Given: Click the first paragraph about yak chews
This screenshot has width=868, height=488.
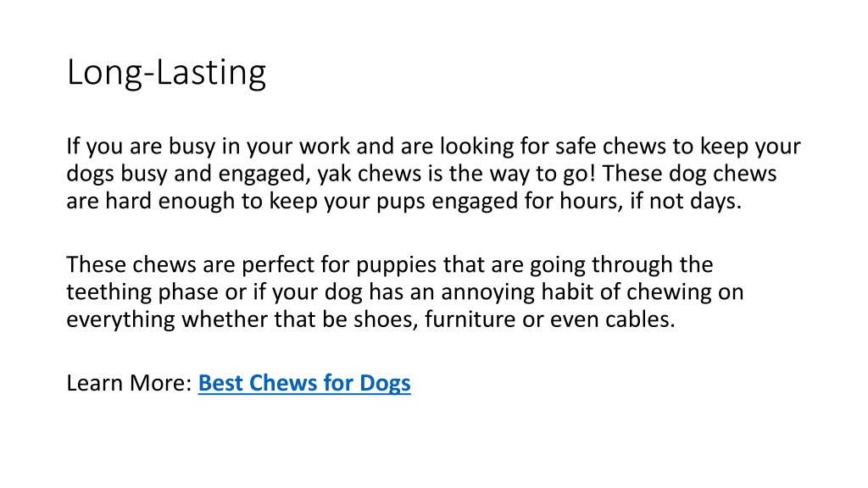Looking at the screenshot, I should [x=433, y=174].
